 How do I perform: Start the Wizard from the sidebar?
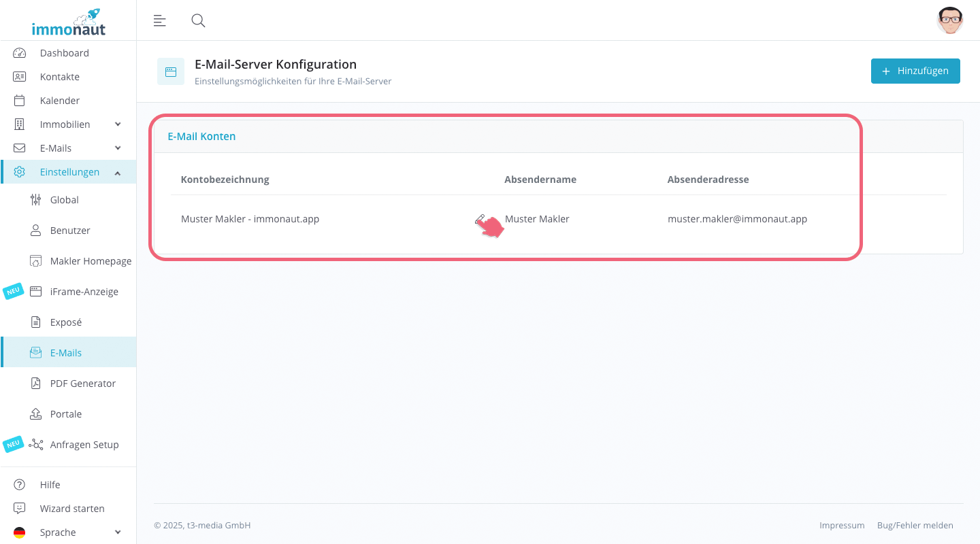pos(72,509)
